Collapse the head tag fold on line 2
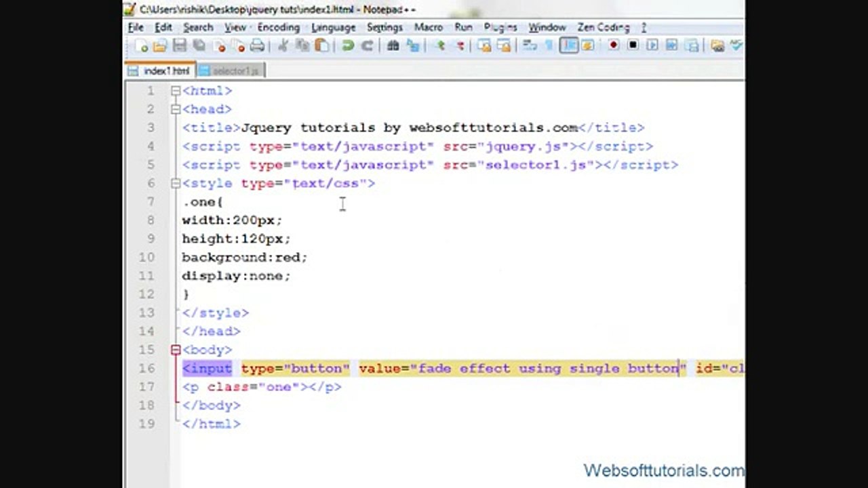This screenshot has height=488, width=868. [176, 109]
